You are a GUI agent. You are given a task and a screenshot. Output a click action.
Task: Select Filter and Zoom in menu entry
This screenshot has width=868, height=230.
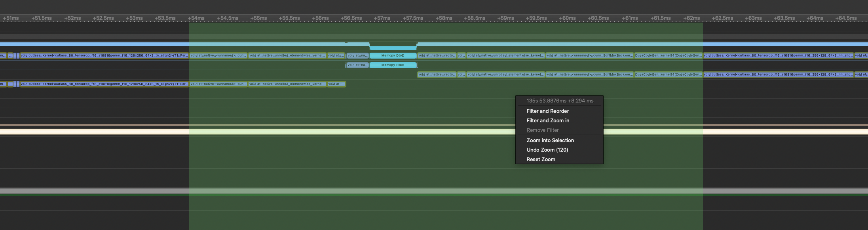(548, 121)
